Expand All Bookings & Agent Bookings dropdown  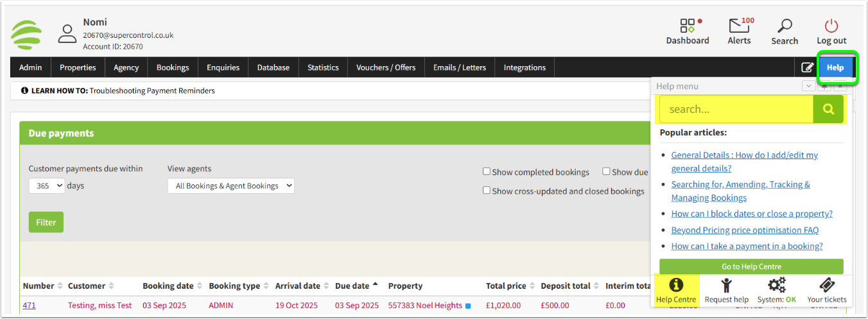pos(230,185)
